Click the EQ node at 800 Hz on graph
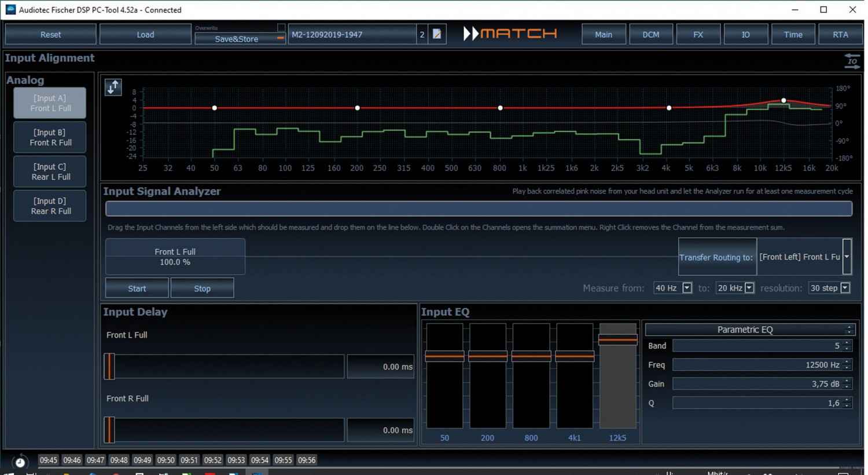The height and width of the screenshot is (475, 868). (501, 108)
